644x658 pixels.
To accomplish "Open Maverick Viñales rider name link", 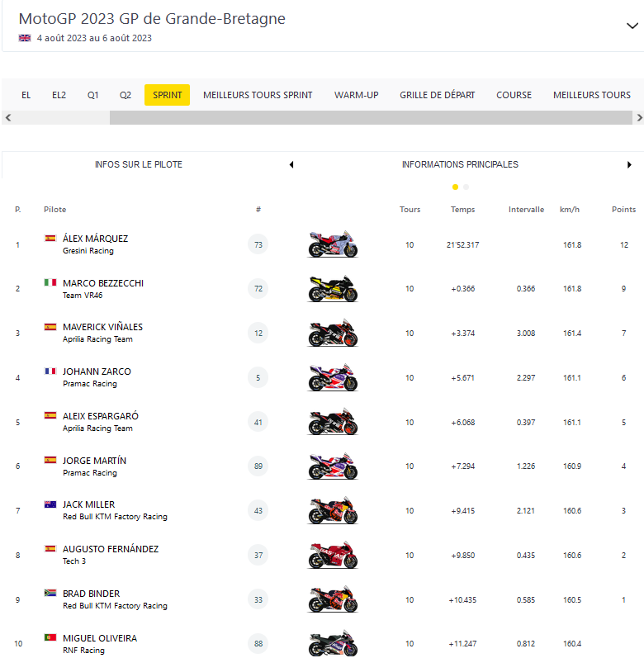I will 102,327.
